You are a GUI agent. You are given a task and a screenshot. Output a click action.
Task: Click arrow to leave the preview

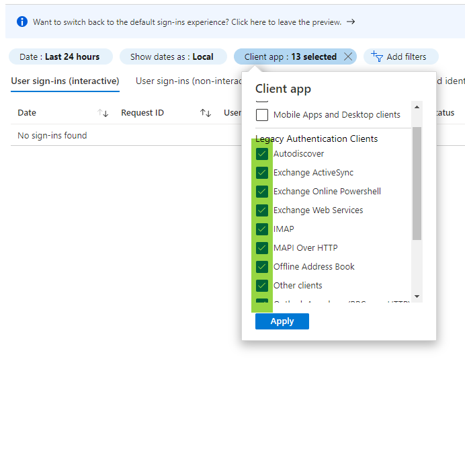[x=351, y=22]
